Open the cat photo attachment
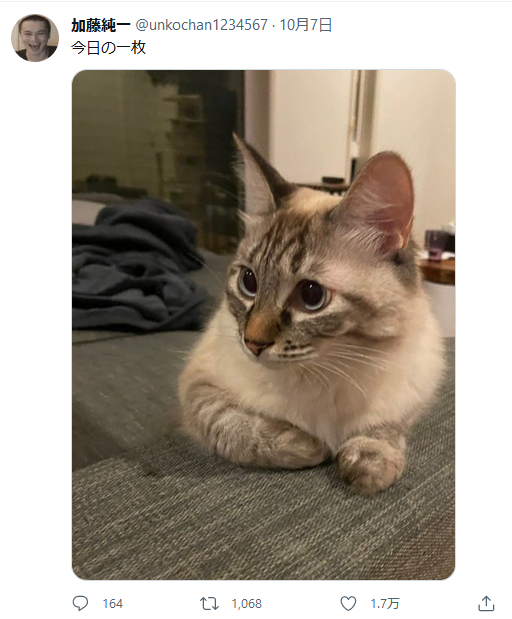Image resolution: width=512 pixels, height=619 pixels. (263, 325)
